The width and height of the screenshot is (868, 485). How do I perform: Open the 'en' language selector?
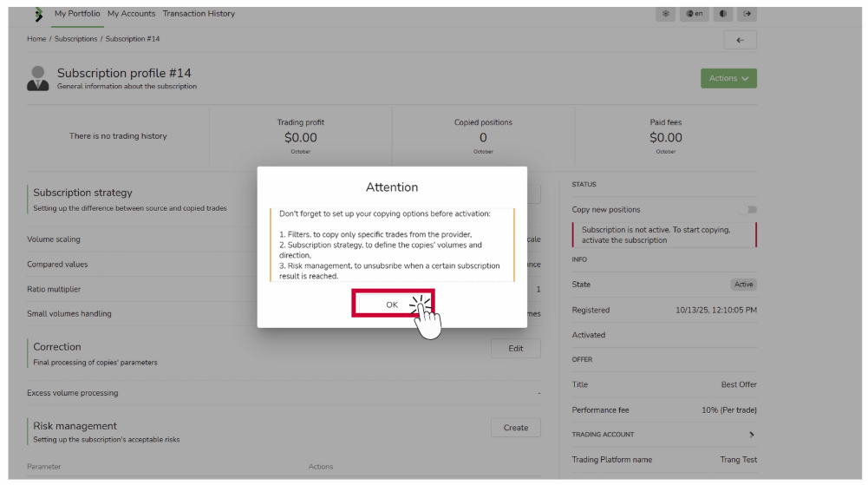point(694,14)
